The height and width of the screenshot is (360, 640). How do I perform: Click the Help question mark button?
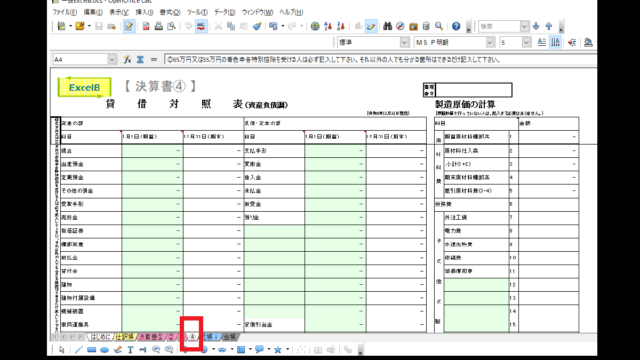point(456,27)
